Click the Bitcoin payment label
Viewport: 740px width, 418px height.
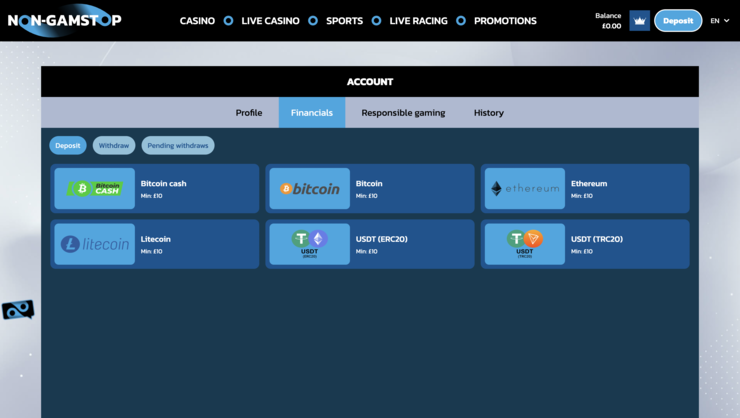(369, 184)
